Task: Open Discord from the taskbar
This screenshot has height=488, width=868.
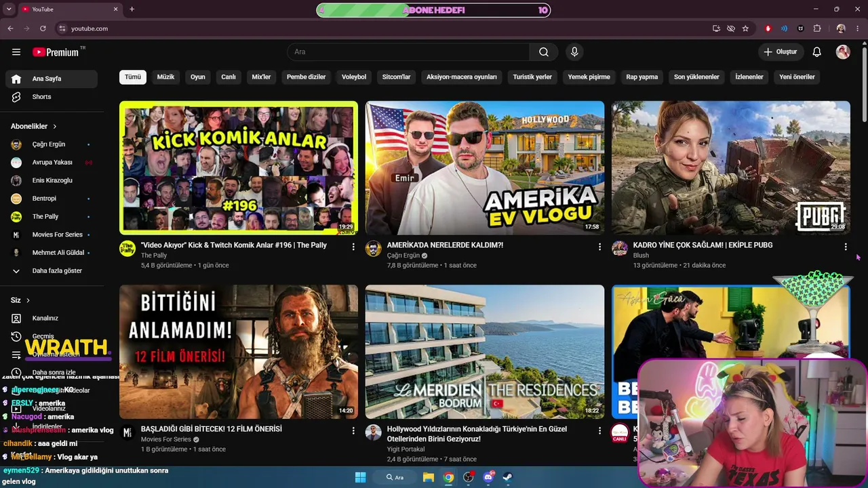Action: [x=488, y=477]
